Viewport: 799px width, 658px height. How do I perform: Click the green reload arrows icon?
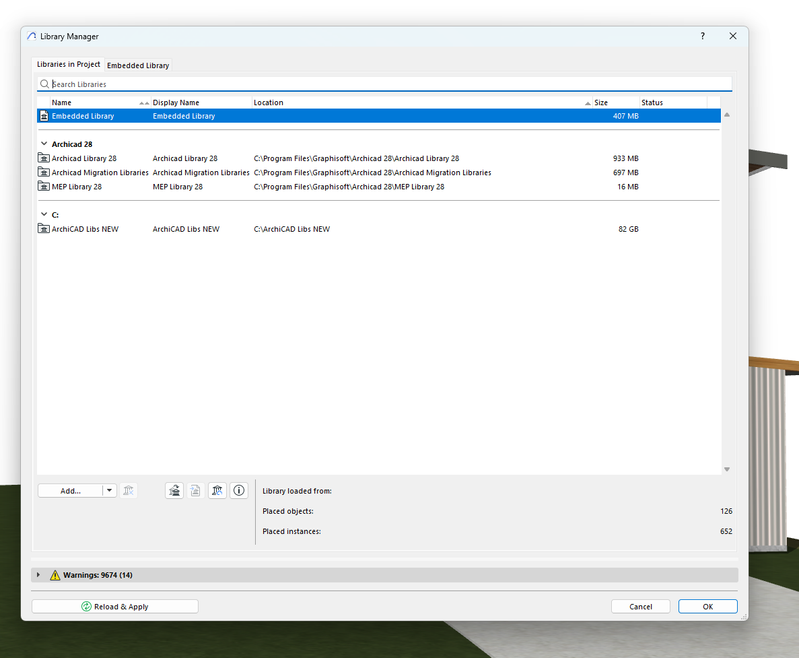pos(86,607)
